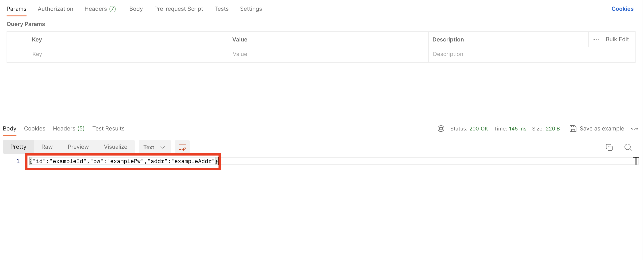Click the copy response icon
The height and width of the screenshot is (260, 644).
coord(609,147)
